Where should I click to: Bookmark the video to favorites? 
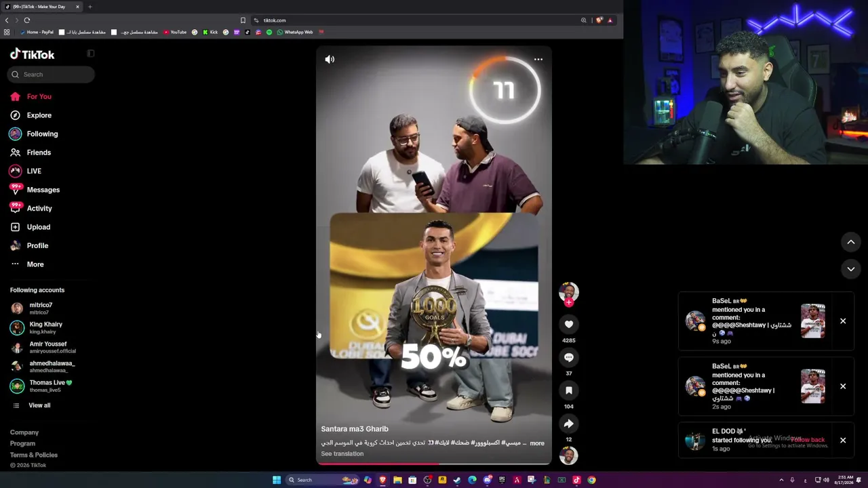(569, 390)
